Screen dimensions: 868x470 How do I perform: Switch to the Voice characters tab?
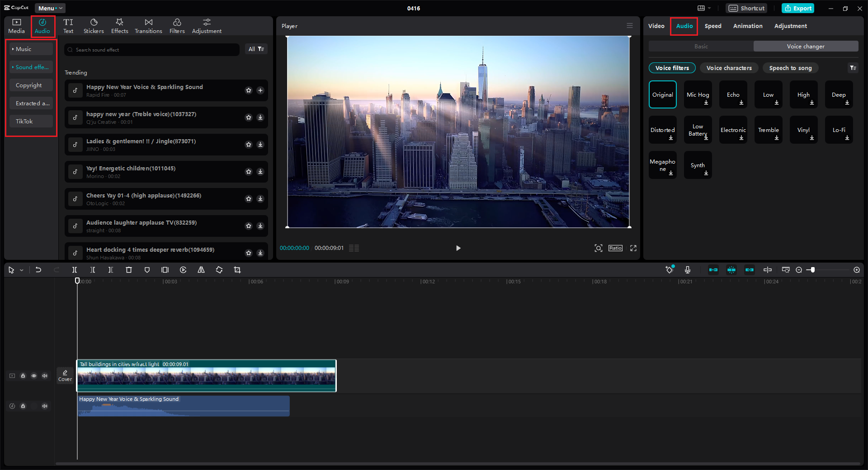pos(729,68)
